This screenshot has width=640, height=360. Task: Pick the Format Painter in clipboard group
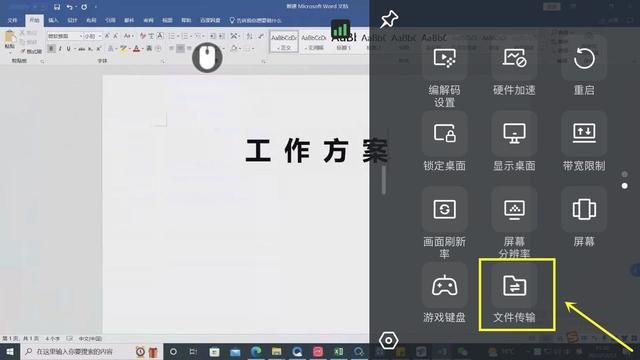(x=31, y=51)
